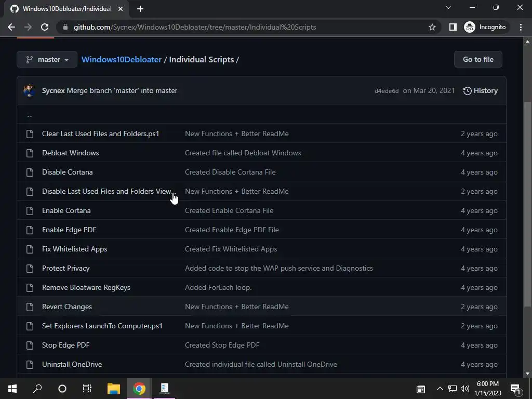
Task: Open volume control in system tray
Action: coord(465,389)
